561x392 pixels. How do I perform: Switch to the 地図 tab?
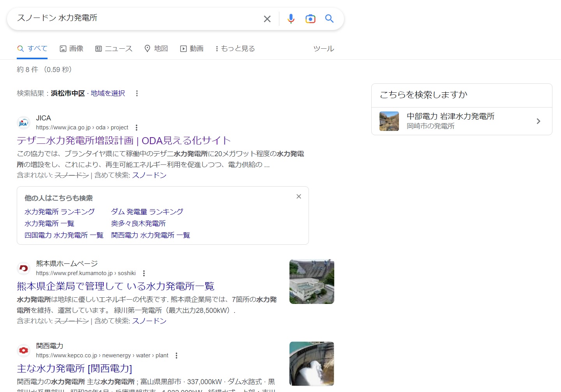click(x=156, y=49)
